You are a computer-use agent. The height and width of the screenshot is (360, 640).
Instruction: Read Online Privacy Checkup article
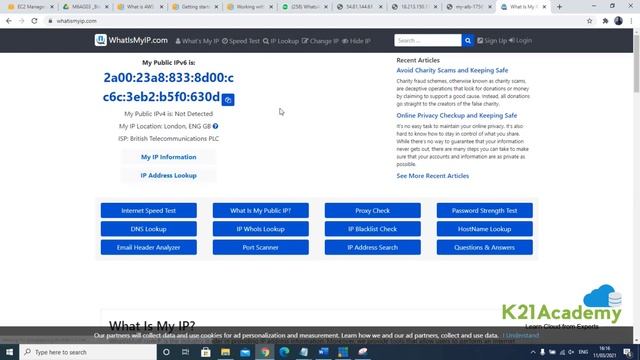pos(457,116)
